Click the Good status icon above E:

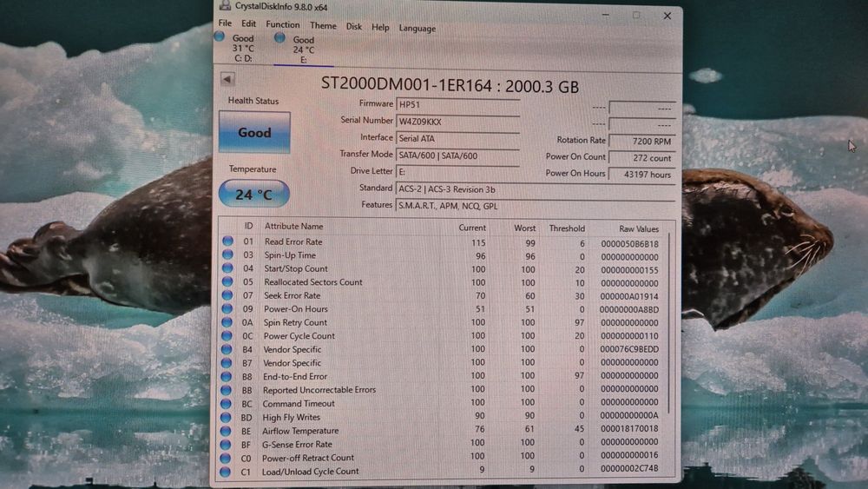[x=279, y=37]
